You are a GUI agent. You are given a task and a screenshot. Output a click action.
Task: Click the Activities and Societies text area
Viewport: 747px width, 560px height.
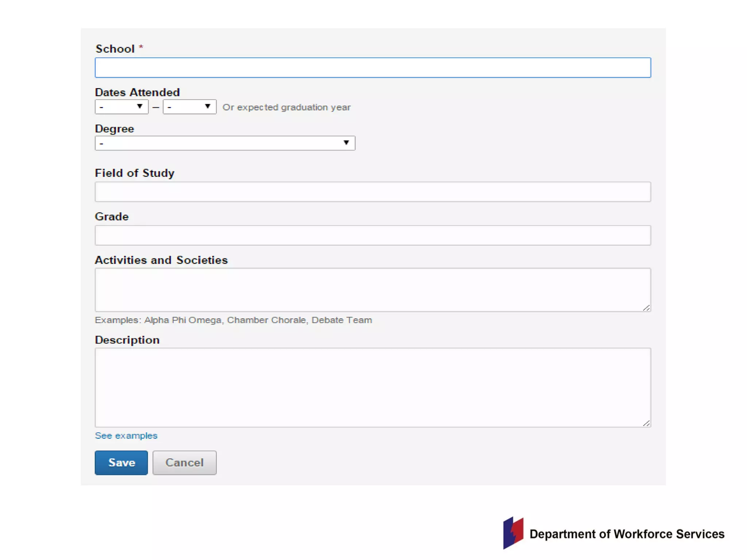pos(373,289)
